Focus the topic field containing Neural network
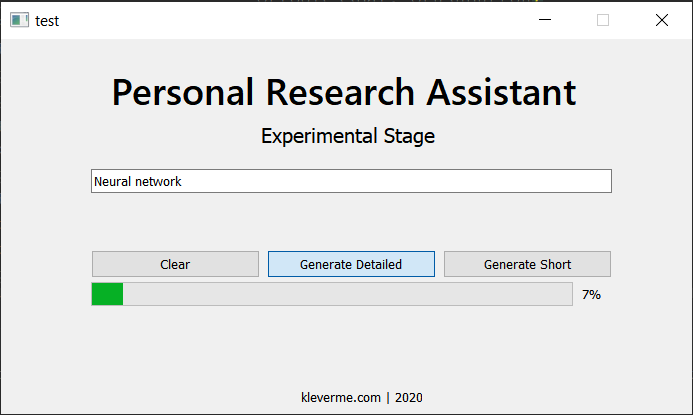 pyautogui.click(x=351, y=181)
